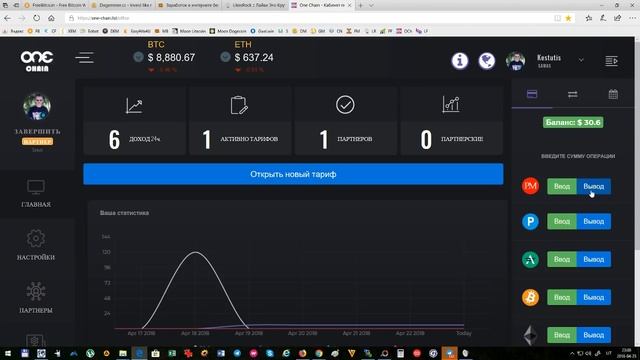The image size is (640, 360).
Task: Click Ввод for Ethereum
Action: (562, 335)
